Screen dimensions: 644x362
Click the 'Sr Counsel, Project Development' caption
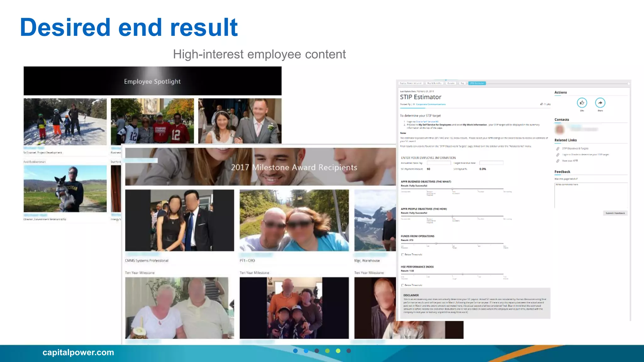point(43,153)
